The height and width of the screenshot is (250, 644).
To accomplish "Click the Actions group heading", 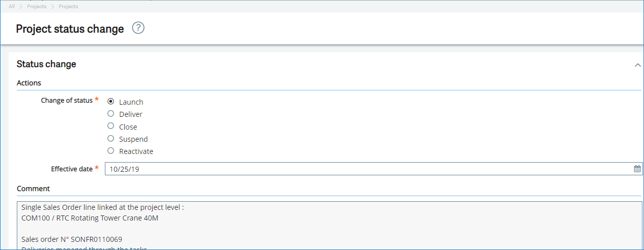I will click(x=29, y=83).
